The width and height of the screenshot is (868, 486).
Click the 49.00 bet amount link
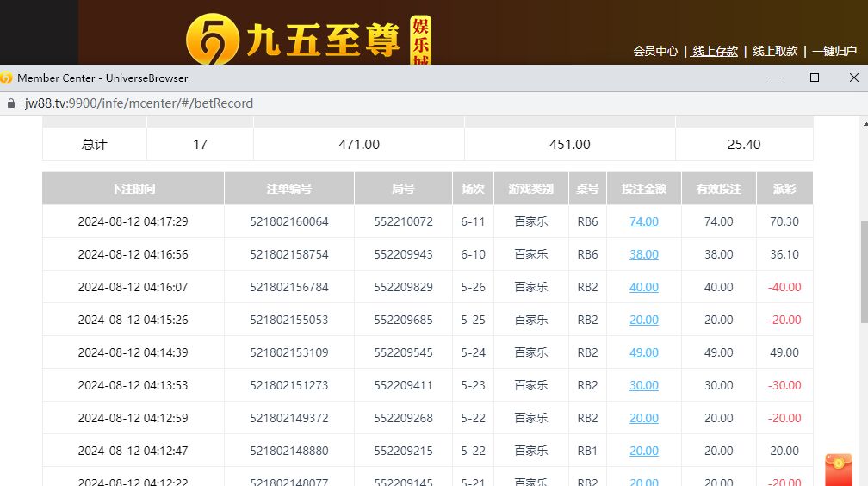[644, 352]
